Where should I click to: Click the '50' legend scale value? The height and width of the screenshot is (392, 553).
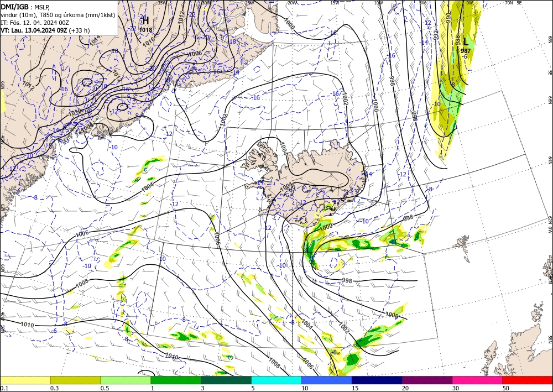pyautogui.click(x=506, y=388)
